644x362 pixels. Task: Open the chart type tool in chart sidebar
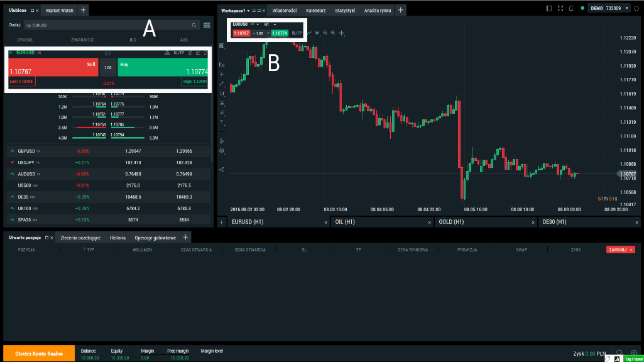tap(222, 46)
